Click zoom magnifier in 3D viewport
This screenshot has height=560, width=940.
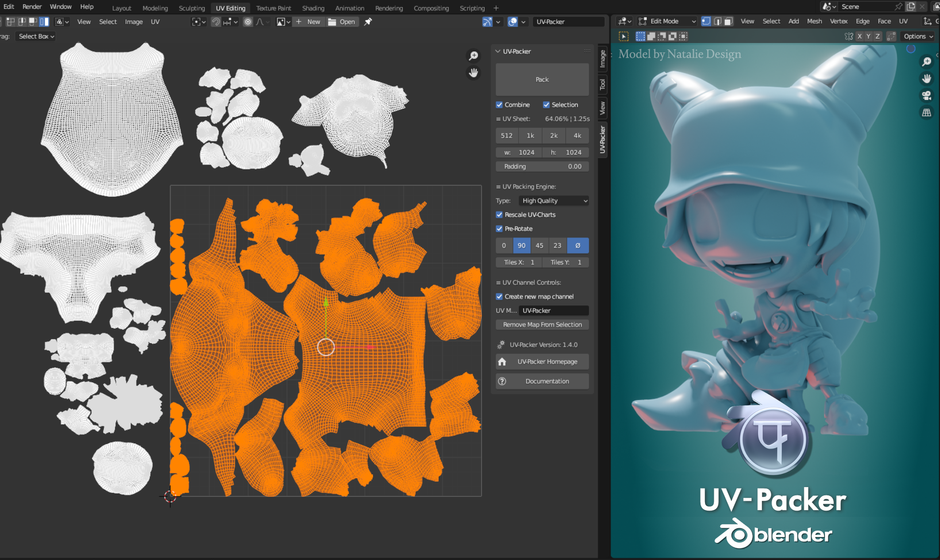tap(926, 62)
